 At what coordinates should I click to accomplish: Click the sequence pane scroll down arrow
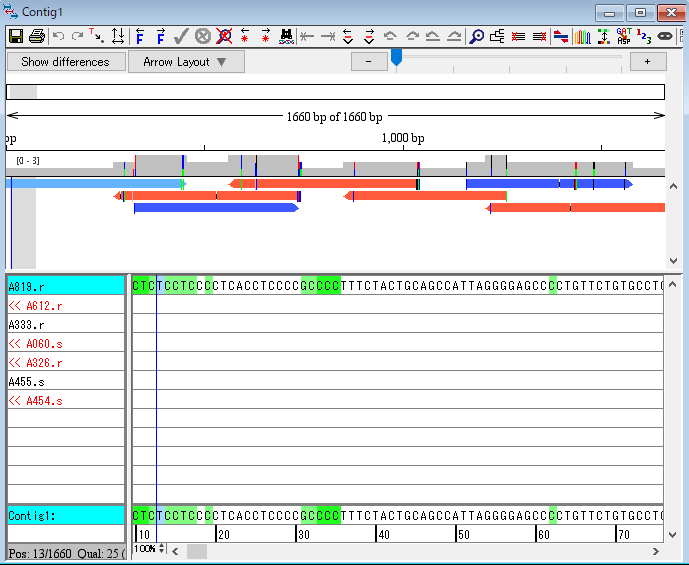coord(672,535)
